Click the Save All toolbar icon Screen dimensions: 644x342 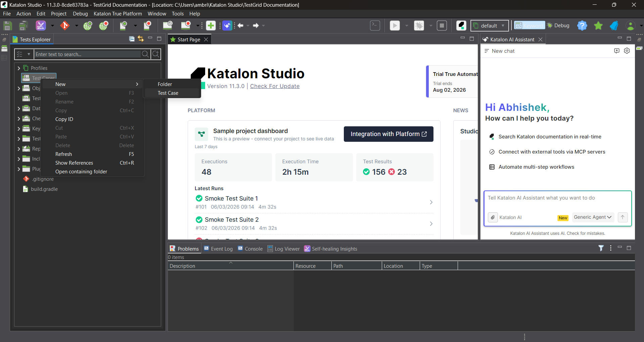coord(23,26)
